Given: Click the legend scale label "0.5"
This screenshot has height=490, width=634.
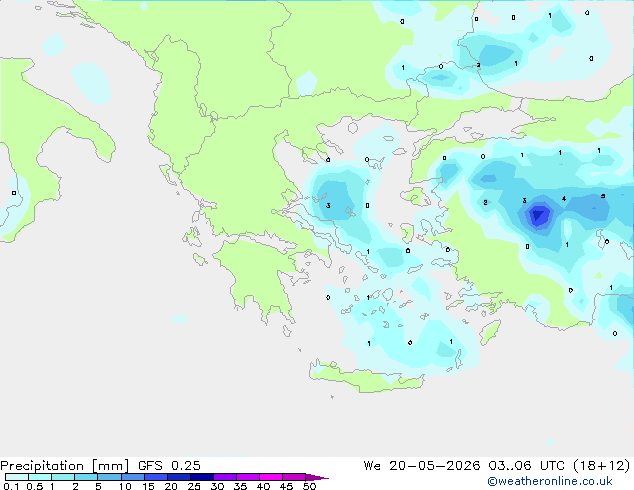Looking at the screenshot, I should click(35, 486).
